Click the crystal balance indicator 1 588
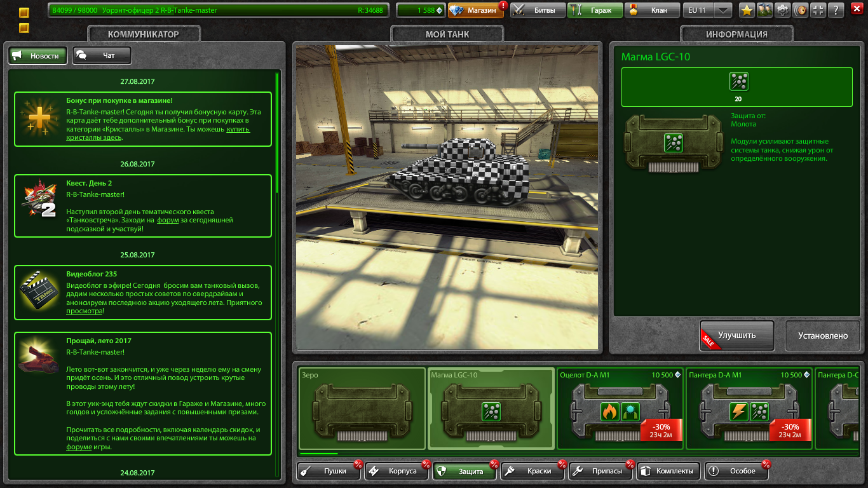 420,10
